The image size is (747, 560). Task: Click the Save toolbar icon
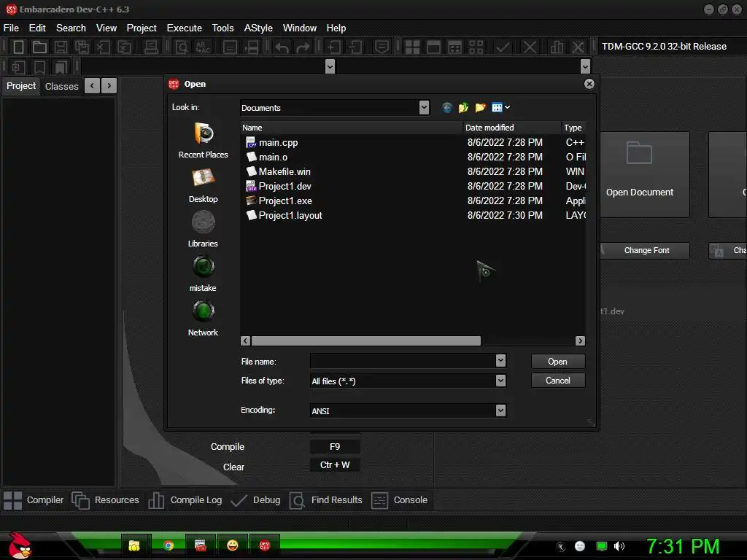61,47
